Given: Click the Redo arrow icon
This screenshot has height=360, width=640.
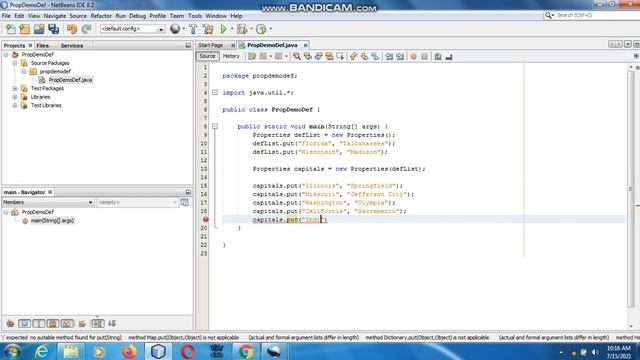Looking at the screenshot, I should (x=86, y=29).
